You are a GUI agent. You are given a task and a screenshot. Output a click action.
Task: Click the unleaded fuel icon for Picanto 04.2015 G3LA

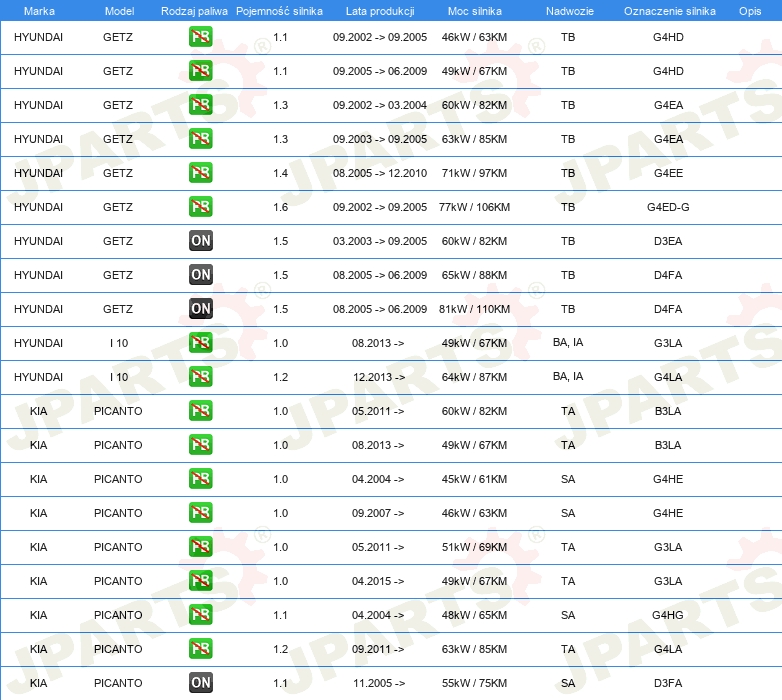point(200,580)
